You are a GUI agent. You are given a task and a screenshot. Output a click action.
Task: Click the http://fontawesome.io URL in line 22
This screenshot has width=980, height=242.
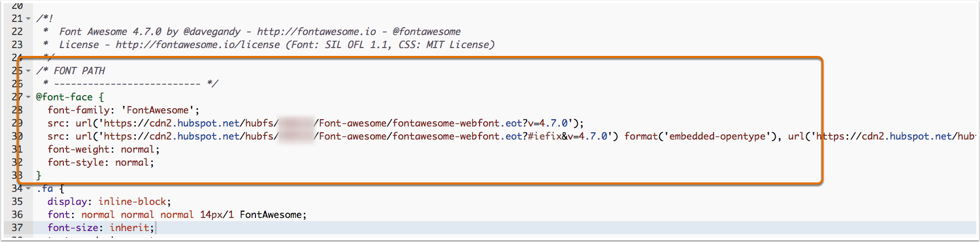pyautogui.click(x=316, y=32)
